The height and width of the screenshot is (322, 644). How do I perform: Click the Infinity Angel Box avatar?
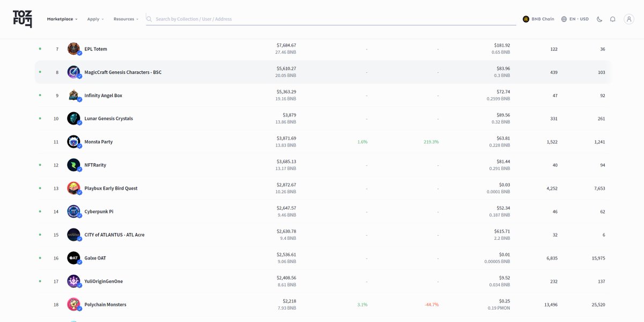[74, 96]
